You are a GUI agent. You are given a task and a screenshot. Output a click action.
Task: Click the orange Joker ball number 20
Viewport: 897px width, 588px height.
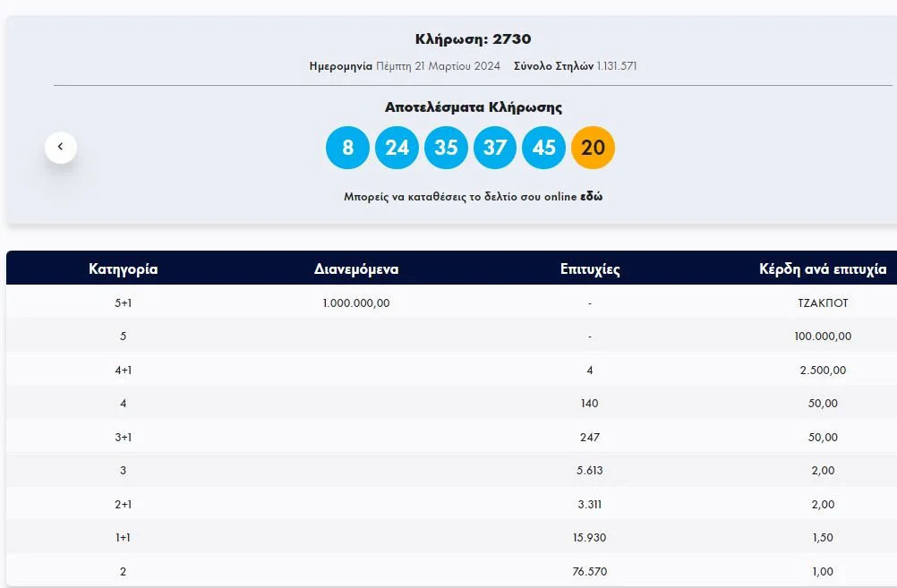[593, 148]
